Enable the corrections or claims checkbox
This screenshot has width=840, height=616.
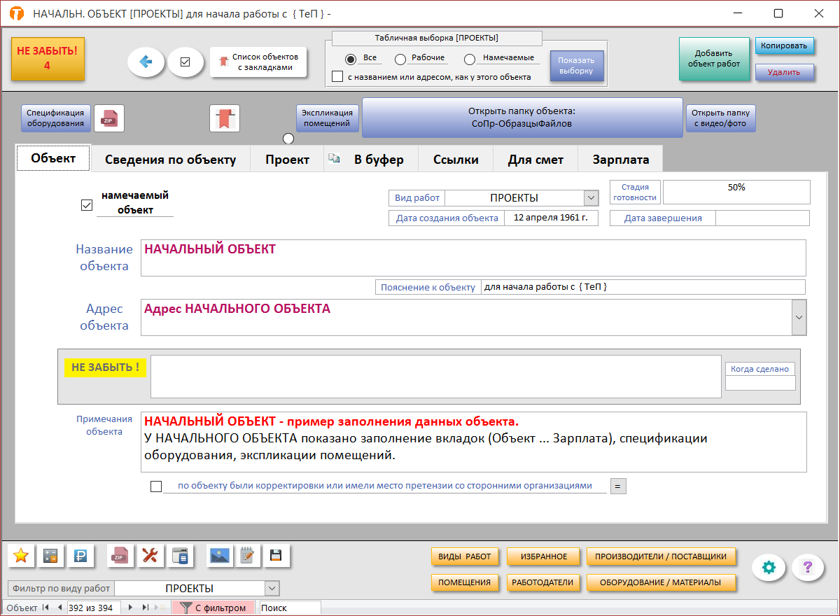click(x=156, y=486)
